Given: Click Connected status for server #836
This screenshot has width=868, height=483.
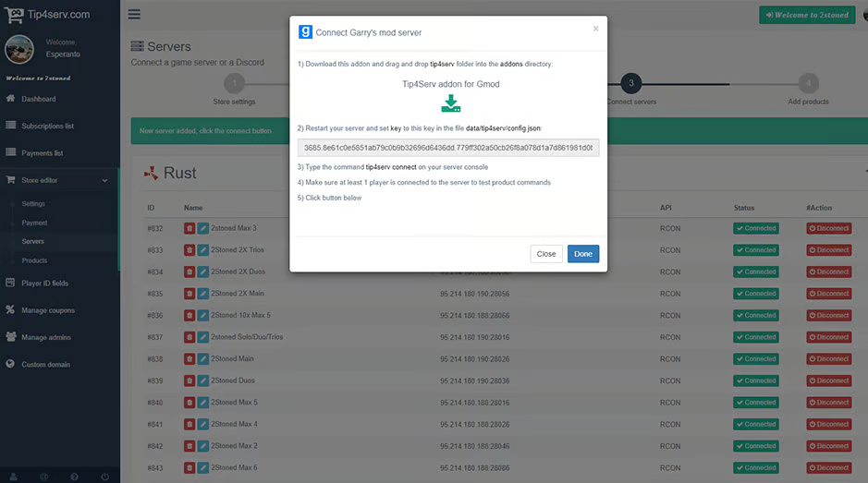Looking at the screenshot, I should [755, 315].
